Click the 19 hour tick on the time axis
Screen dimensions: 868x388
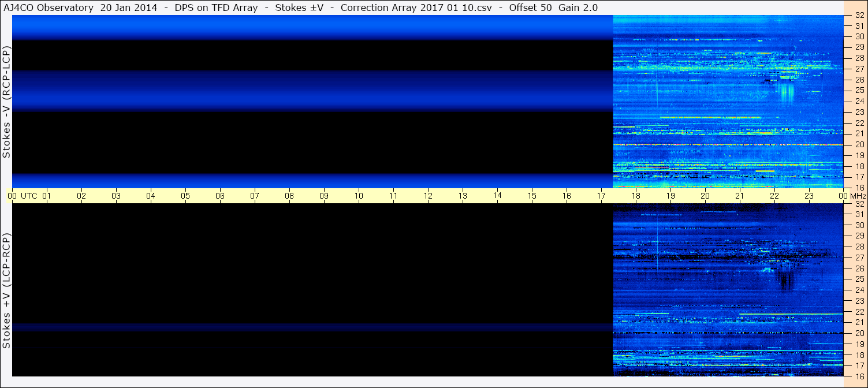[x=670, y=196]
